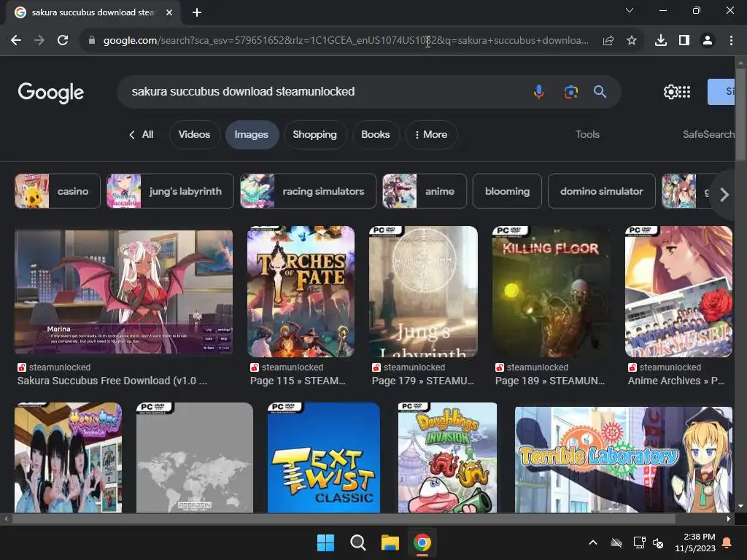Open Jung's Labyrinth image
This screenshot has height=560, width=747.
click(423, 292)
